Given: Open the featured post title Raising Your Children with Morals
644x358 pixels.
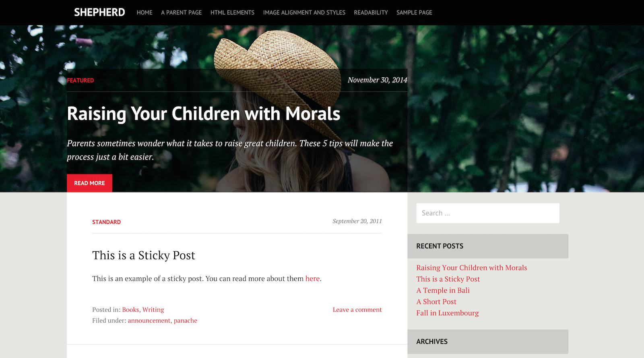Looking at the screenshot, I should click(x=204, y=114).
